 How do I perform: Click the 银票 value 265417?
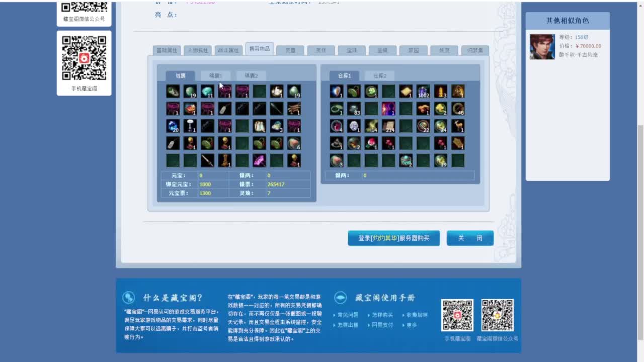(276, 185)
